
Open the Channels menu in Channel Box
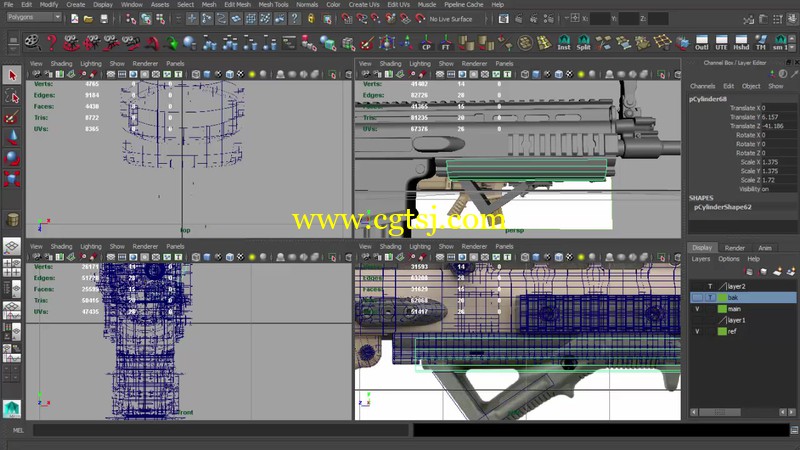[703, 86]
